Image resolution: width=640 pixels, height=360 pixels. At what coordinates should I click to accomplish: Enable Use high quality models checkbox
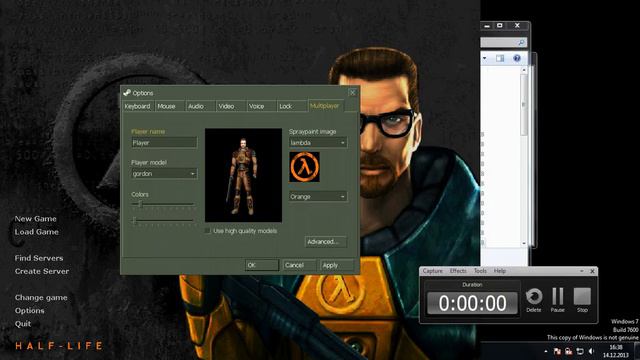click(207, 231)
